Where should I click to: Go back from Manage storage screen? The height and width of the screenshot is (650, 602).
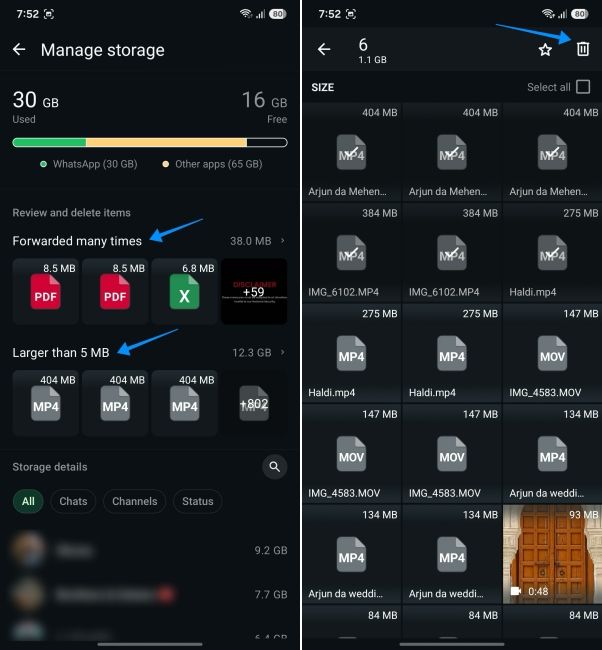pos(19,50)
